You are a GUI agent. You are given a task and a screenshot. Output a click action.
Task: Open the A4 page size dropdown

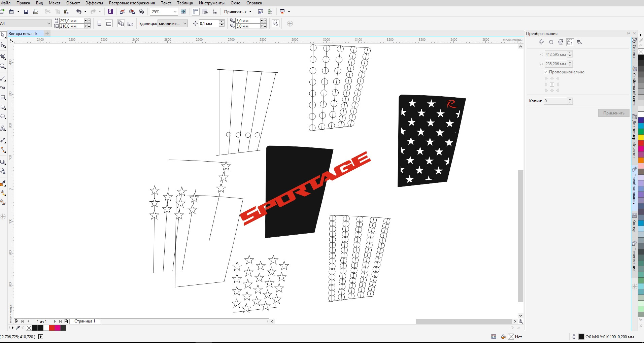click(x=49, y=24)
